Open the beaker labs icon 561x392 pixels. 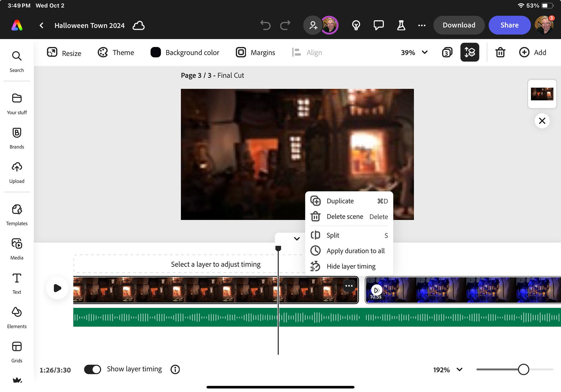[x=401, y=25]
